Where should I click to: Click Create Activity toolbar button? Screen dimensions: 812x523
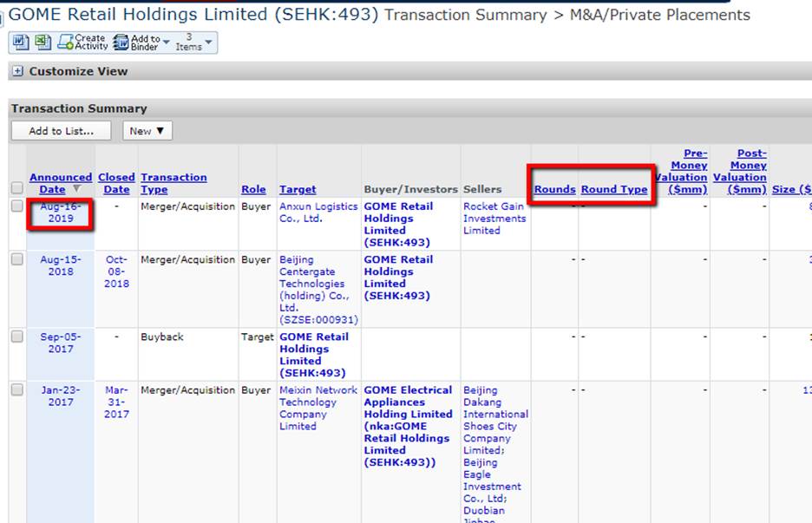83,42
